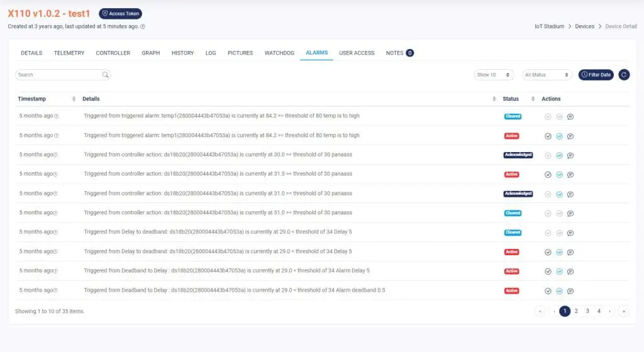This screenshot has width=644, height=352.
Task: Sort the table by the Timestamp column arrows
Action: tap(74, 99)
